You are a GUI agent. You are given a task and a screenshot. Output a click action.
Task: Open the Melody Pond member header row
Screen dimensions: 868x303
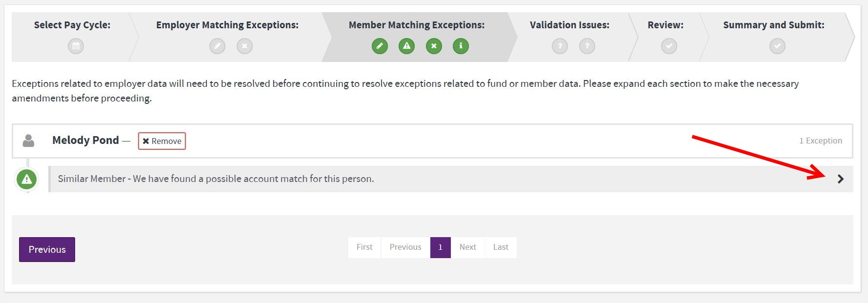(439, 141)
